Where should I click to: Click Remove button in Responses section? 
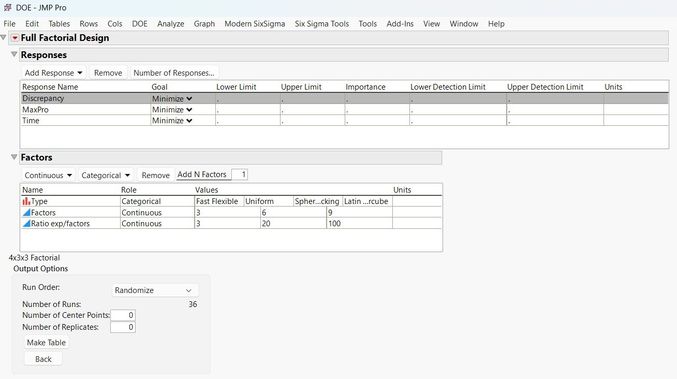pos(108,73)
